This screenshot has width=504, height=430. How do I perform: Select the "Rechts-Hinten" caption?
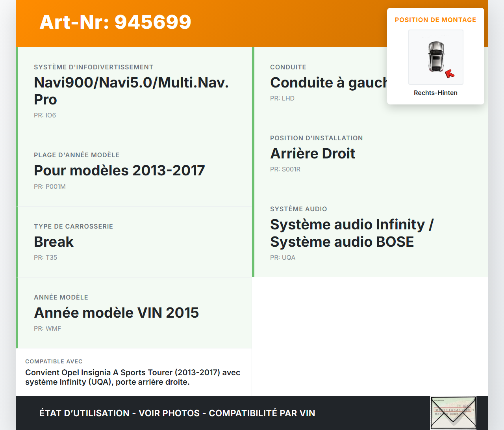pyautogui.click(x=435, y=93)
